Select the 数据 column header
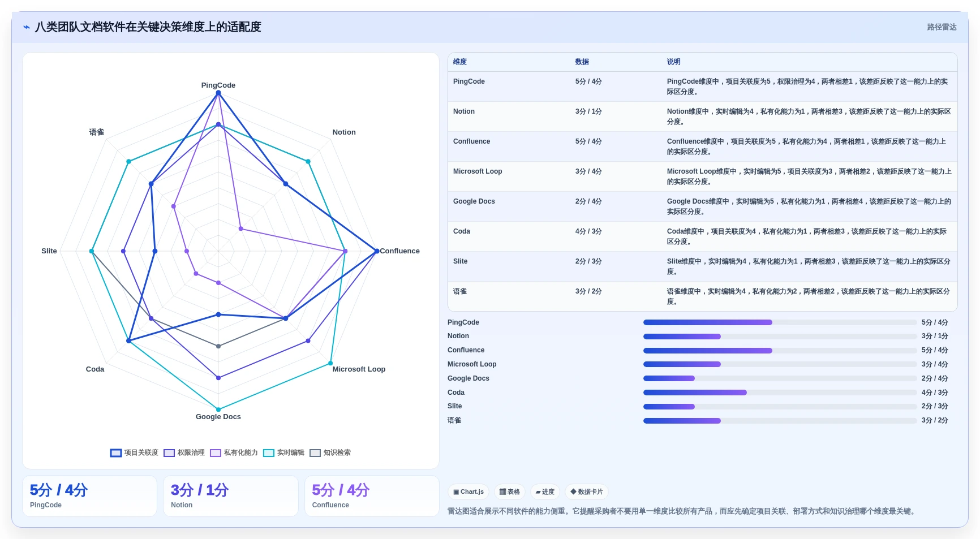Image resolution: width=980 pixels, height=539 pixels. tap(582, 62)
